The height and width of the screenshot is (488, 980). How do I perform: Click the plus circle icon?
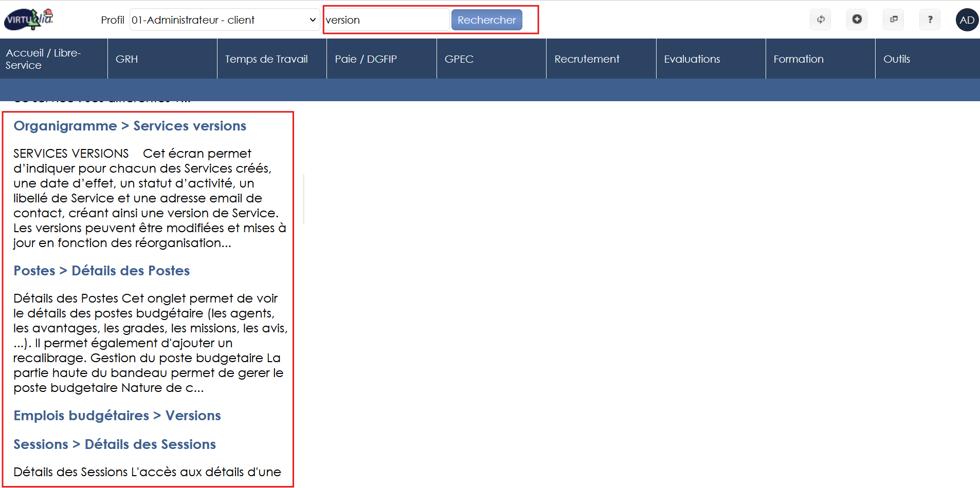[857, 20]
